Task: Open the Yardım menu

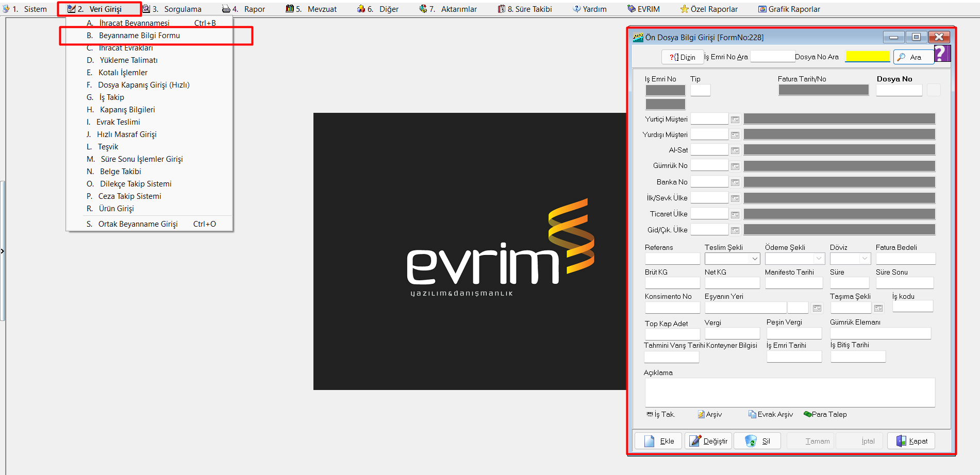Action: point(590,9)
